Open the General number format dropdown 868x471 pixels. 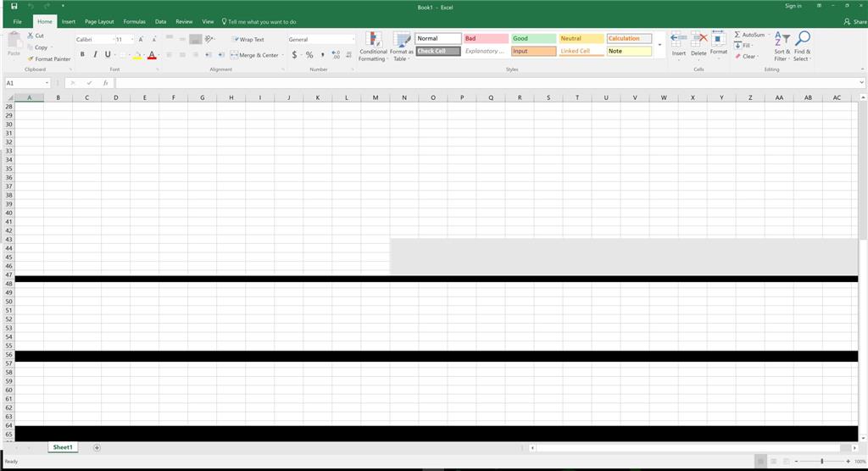click(x=353, y=39)
